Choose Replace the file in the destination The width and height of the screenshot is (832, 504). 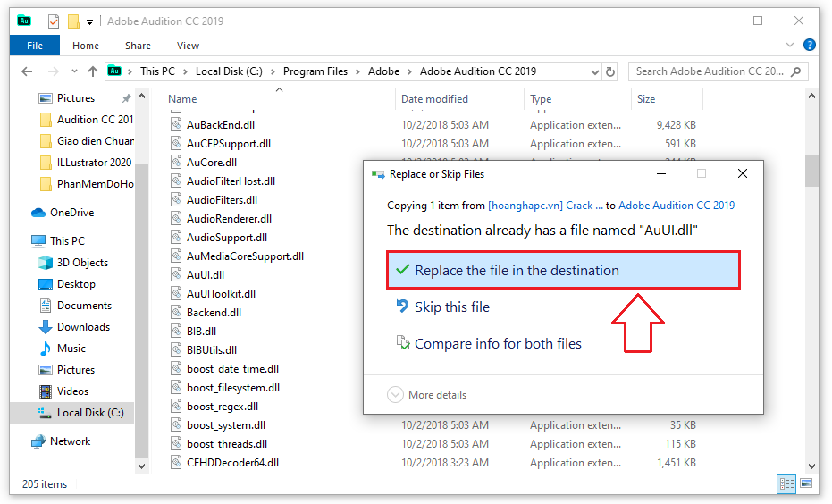point(563,271)
